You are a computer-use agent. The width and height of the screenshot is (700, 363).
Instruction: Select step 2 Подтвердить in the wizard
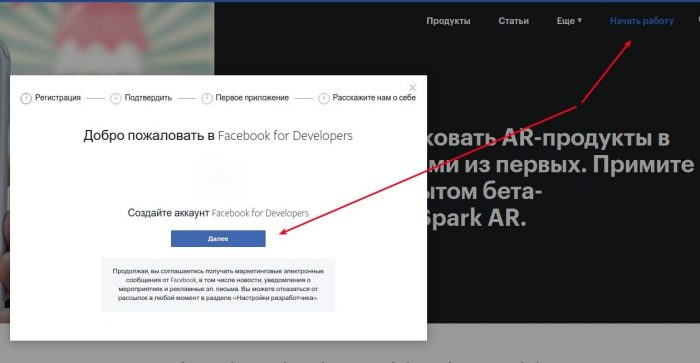click(141, 98)
